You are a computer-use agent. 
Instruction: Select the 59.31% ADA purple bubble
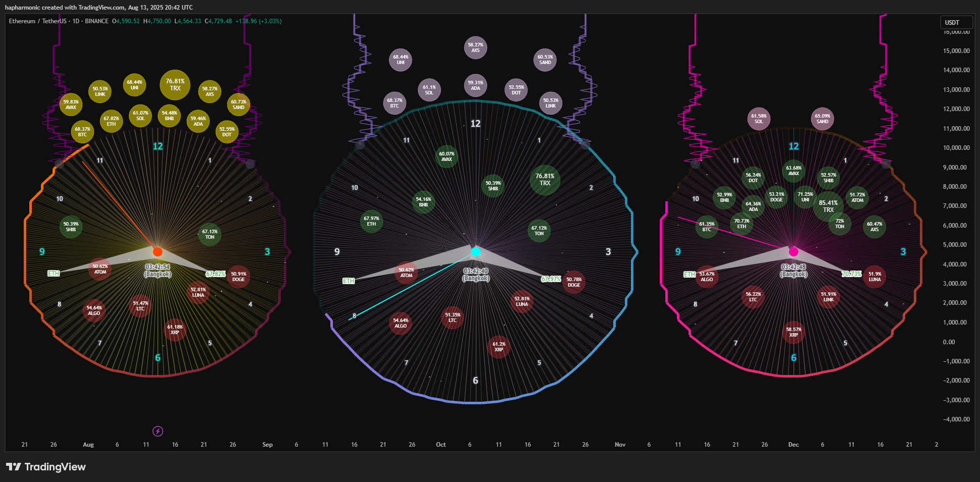(x=475, y=85)
